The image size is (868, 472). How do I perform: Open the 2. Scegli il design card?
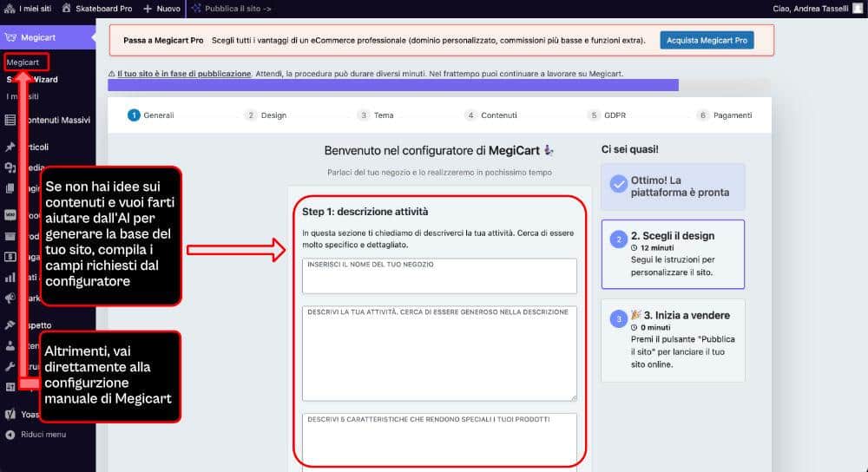(673, 254)
